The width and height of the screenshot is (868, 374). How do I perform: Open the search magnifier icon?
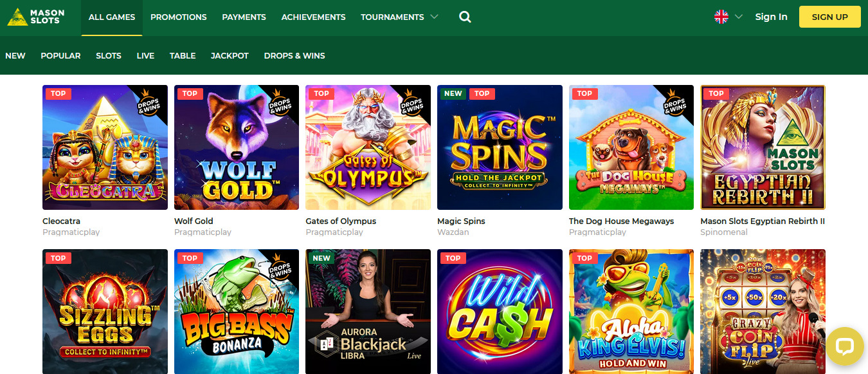pos(465,17)
